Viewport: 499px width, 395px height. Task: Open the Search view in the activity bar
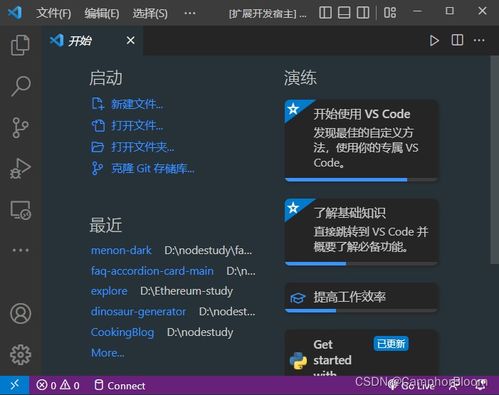pos(21,86)
